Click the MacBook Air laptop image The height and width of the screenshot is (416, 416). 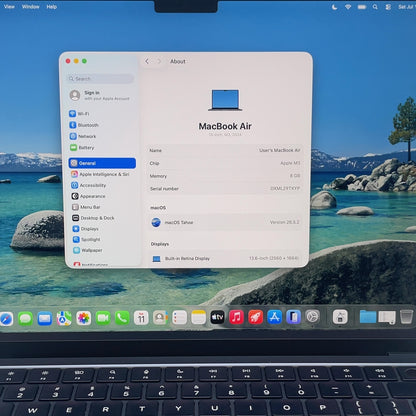(x=225, y=100)
